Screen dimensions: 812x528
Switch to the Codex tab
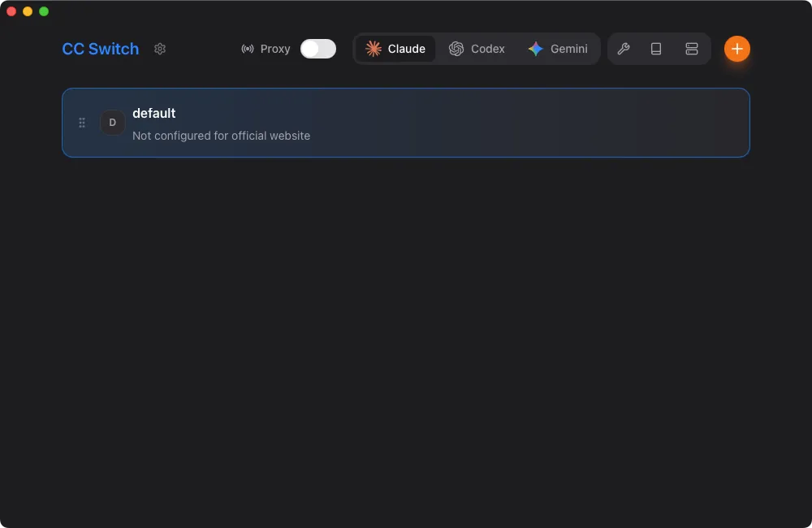tap(477, 49)
